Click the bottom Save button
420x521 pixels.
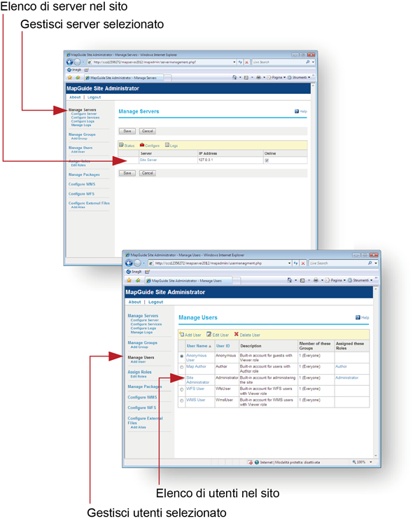click(x=127, y=173)
